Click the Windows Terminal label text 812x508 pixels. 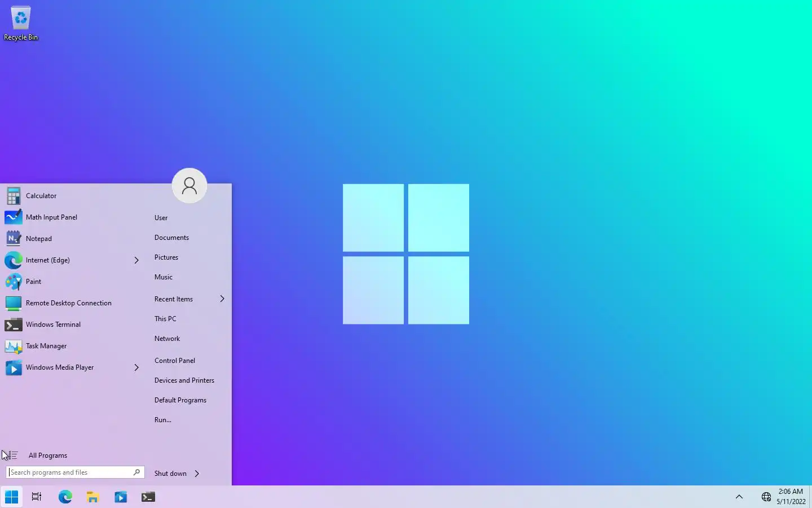click(53, 325)
